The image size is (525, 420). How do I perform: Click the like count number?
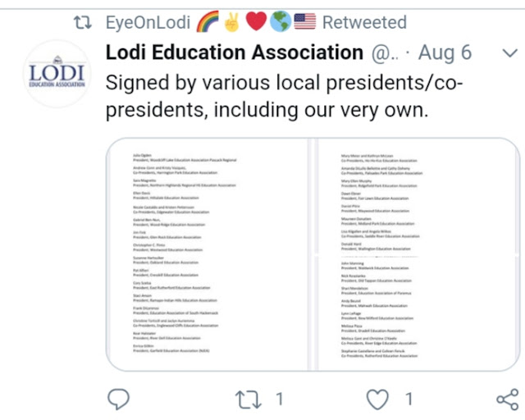point(407,399)
